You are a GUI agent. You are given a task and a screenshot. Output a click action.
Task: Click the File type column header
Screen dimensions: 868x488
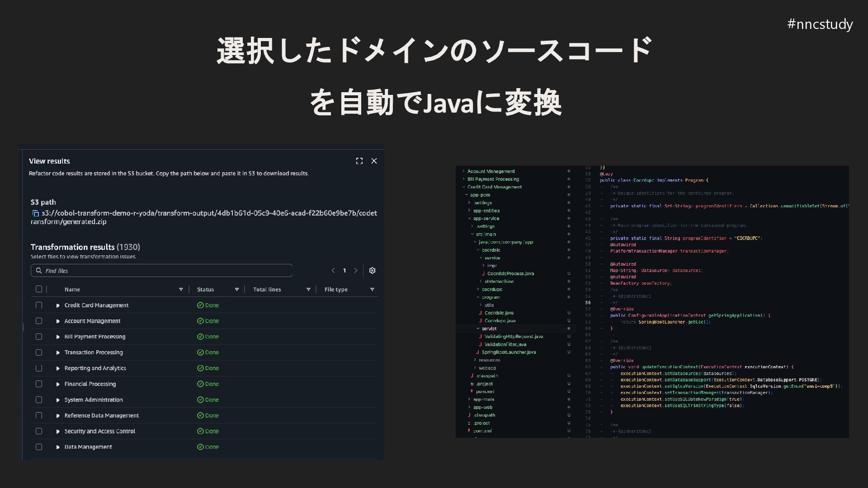click(x=336, y=289)
